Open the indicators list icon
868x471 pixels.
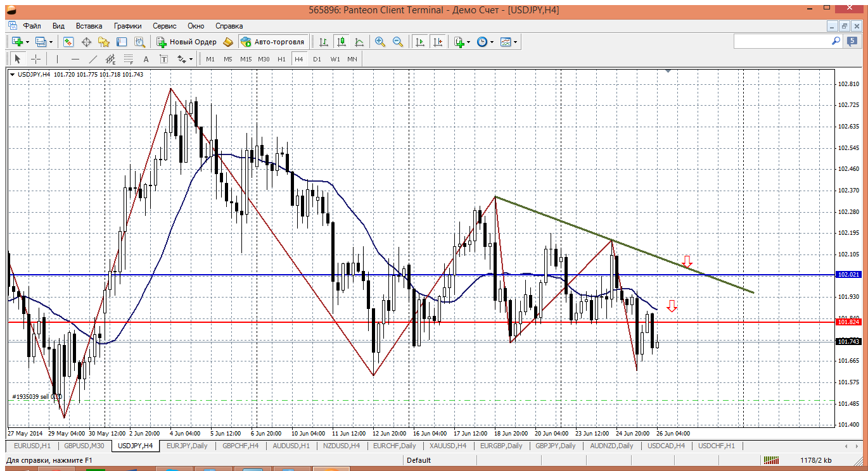pos(459,42)
